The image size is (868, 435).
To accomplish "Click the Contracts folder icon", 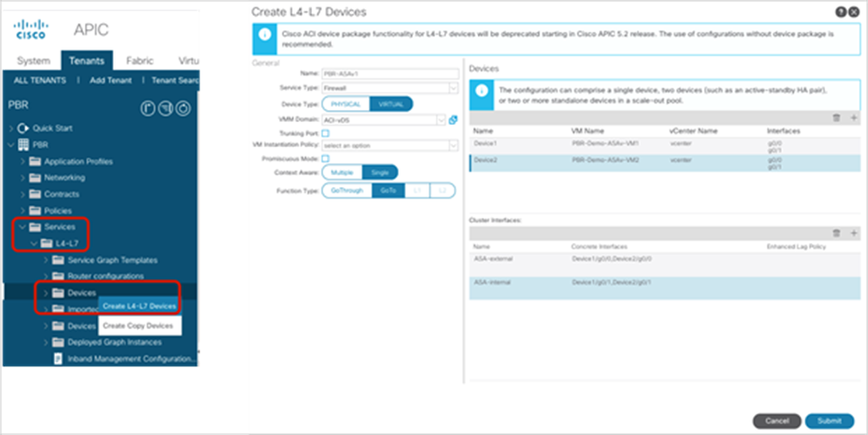I will tap(34, 195).
